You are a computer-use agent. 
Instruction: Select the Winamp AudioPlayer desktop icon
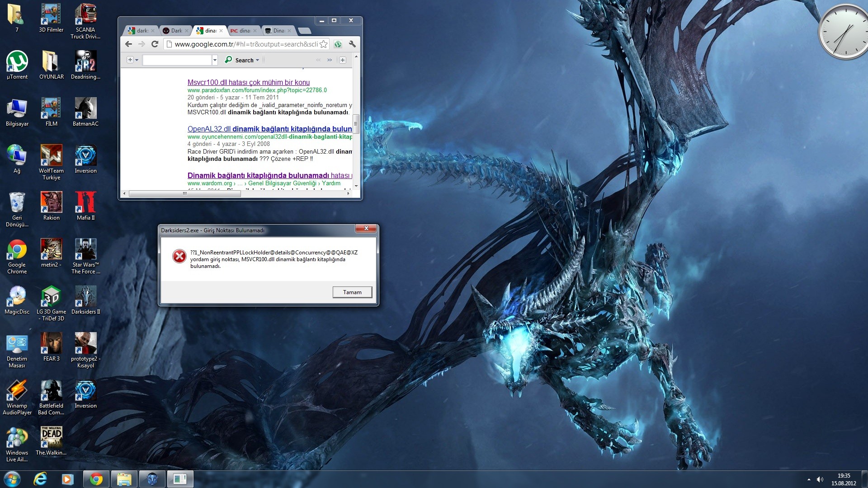pyautogui.click(x=17, y=397)
